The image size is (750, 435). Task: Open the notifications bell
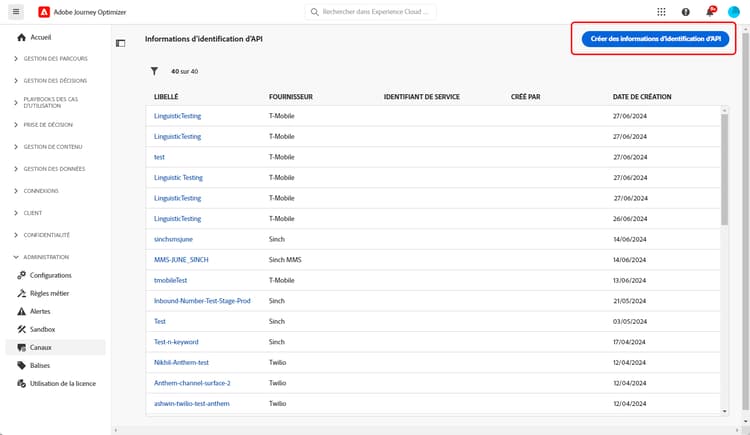(710, 12)
